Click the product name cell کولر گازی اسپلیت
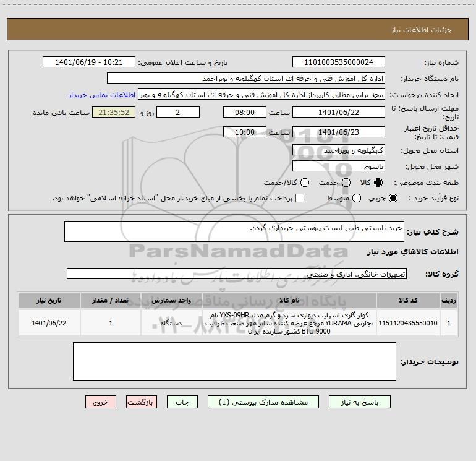The width and height of the screenshot is (476, 461). pyautogui.click(x=289, y=323)
